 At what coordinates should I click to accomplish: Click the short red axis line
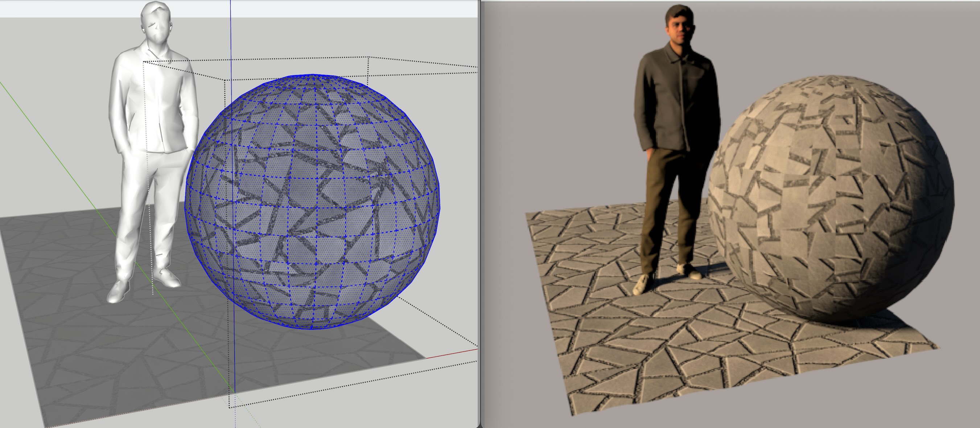pos(453,353)
